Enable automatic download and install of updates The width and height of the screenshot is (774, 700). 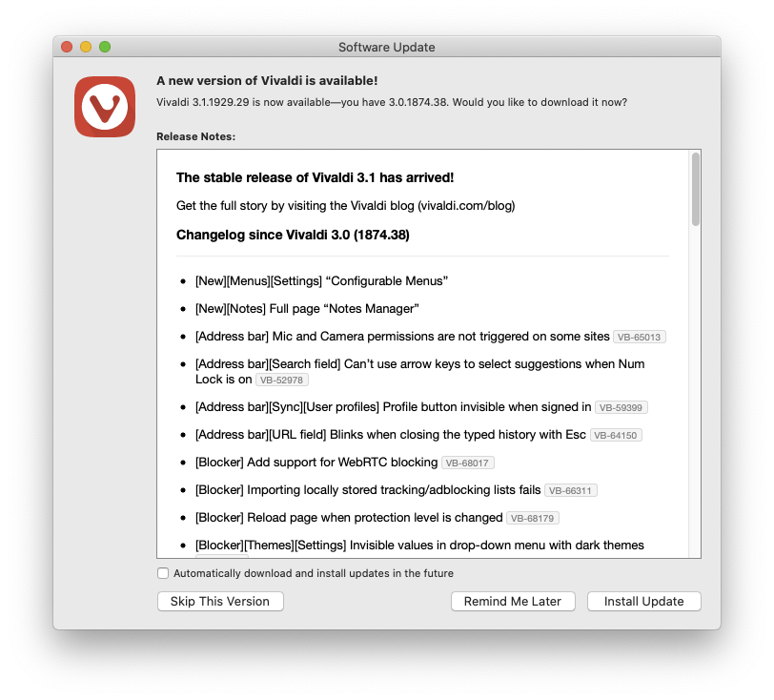tap(163, 573)
